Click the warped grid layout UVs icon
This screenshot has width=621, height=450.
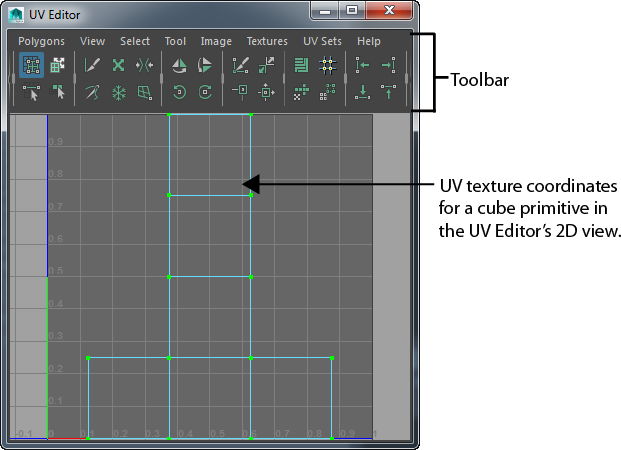tap(145, 93)
